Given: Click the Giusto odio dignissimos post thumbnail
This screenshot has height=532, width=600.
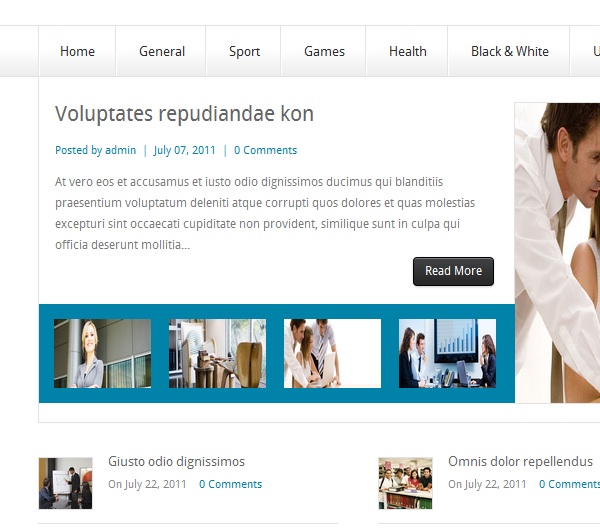Looking at the screenshot, I should (65, 483).
